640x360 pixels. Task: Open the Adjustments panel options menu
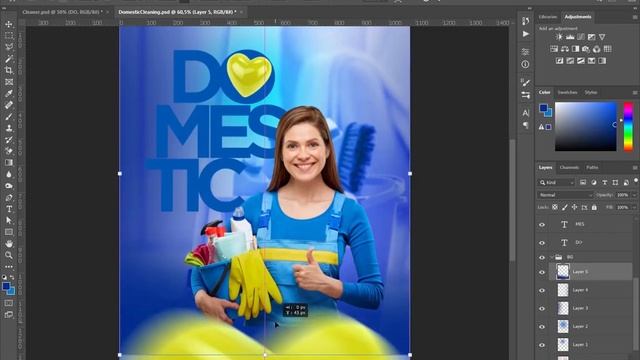(635, 17)
